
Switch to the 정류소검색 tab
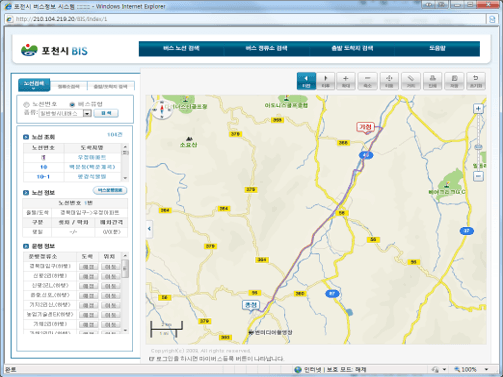pyautogui.click(x=69, y=86)
